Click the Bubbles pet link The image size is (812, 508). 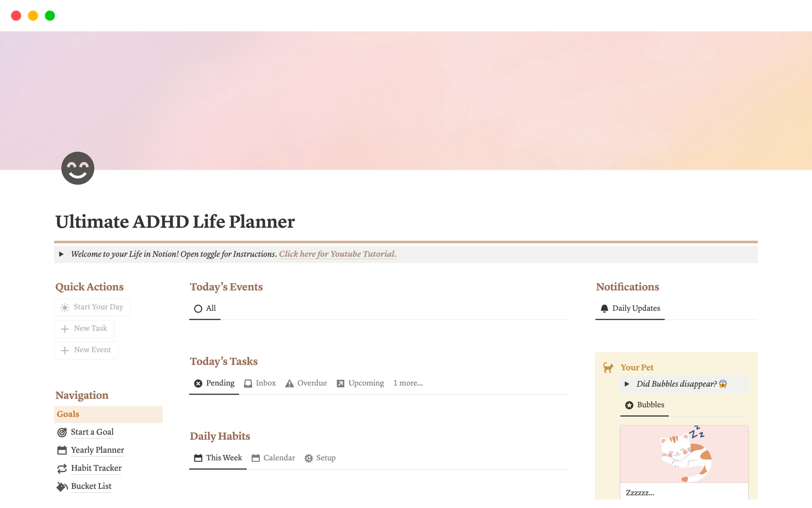click(650, 404)
